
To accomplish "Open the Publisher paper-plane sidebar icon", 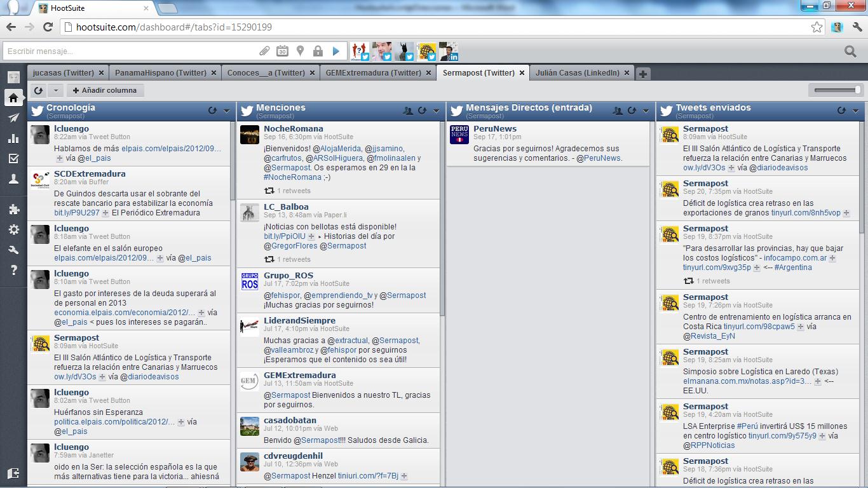I will 13,118.
